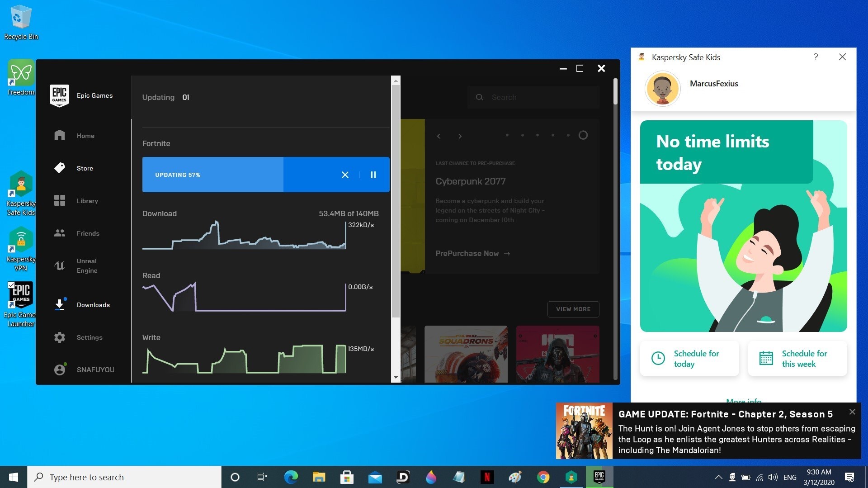Image resolution: width=868 pixels, height=488 pixels.
Task: Open the clock showing 9:30 AM
Action: coord(819,477)
